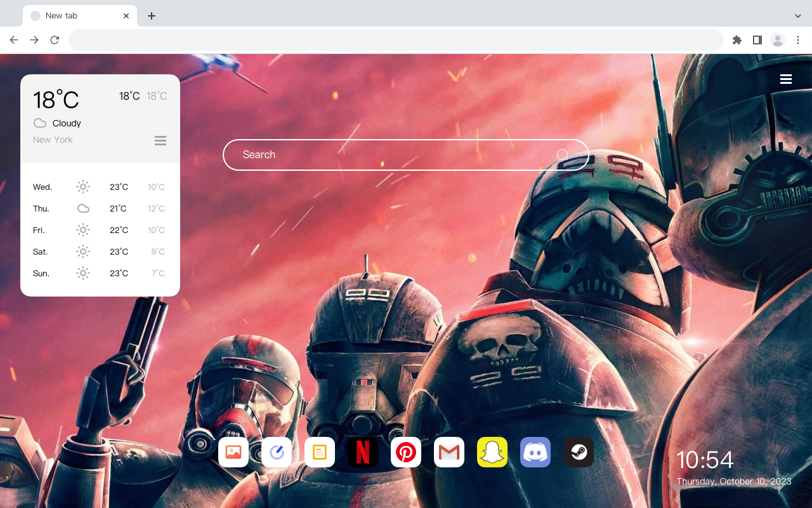Click the New York location label
Image resolution: width=812 pixels, height=508 pixels.
coord(53,140)
